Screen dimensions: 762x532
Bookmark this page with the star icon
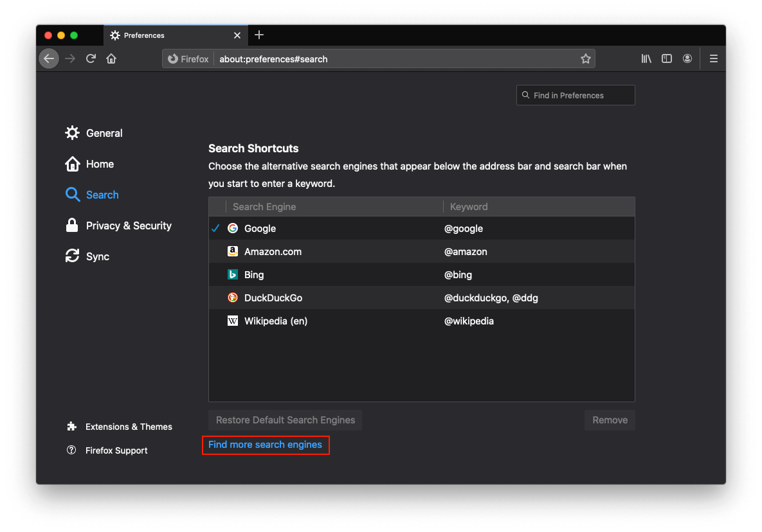(586, 58)
